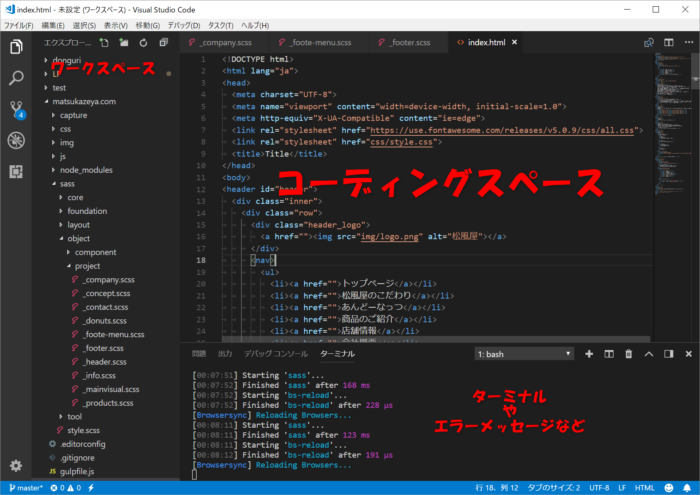Split the editor with the split icon
The width and height of the screenshot is (700, 495).
click(x=667, y=43)
